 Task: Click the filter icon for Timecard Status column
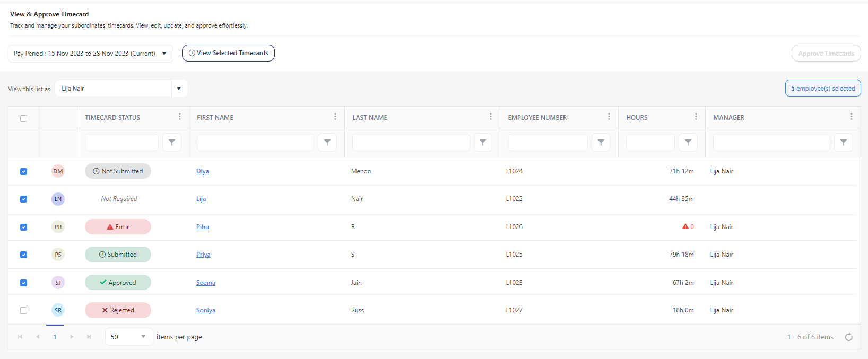click(x=171, y=143)
